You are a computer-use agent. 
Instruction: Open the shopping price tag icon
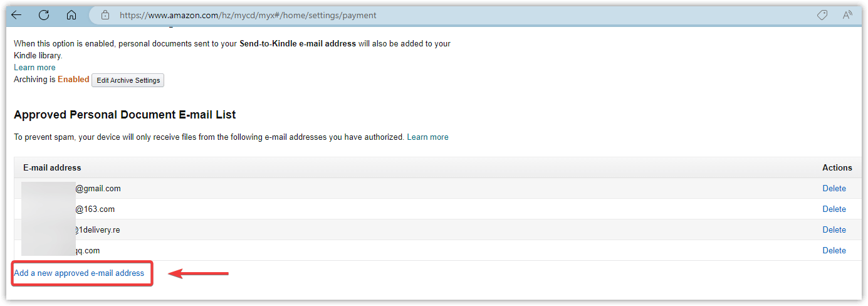coord(822,15)
